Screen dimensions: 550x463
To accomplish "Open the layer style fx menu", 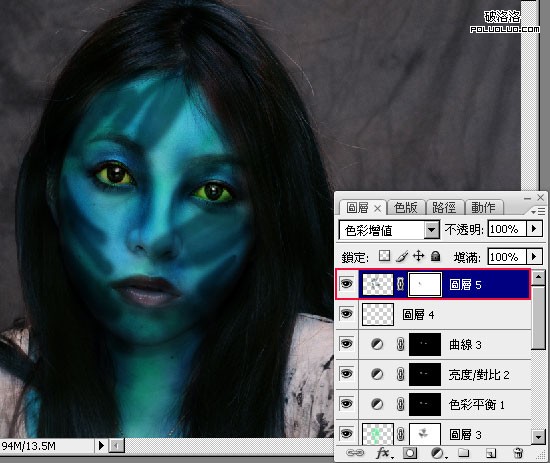I will coord(384,453).
